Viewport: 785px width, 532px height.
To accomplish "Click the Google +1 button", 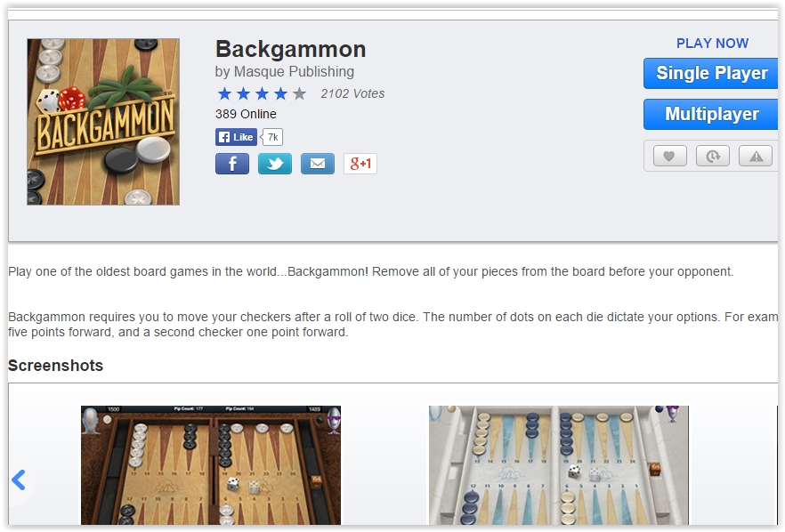I will tap(360, 164).
